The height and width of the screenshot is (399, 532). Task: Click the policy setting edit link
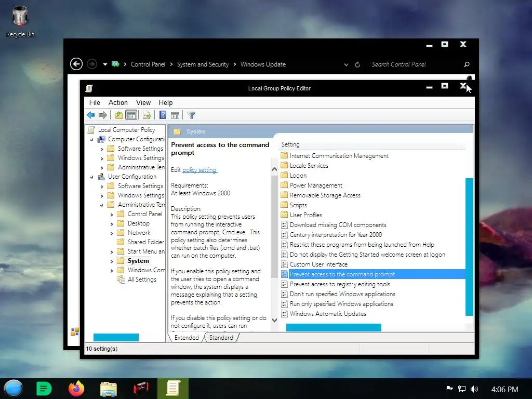pyautogui.click(x=199, y=170)
